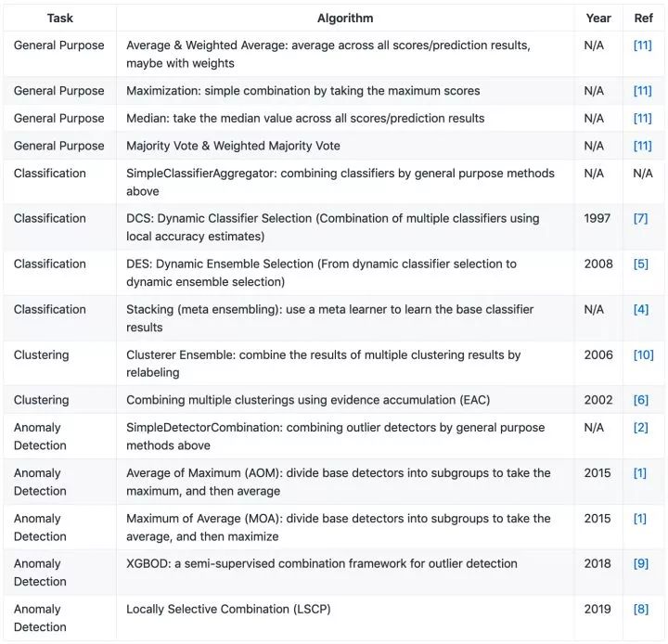The image size is (668, 644).
Task: Open reference [1] for Maximum of Average
Action: coord(639,519)
